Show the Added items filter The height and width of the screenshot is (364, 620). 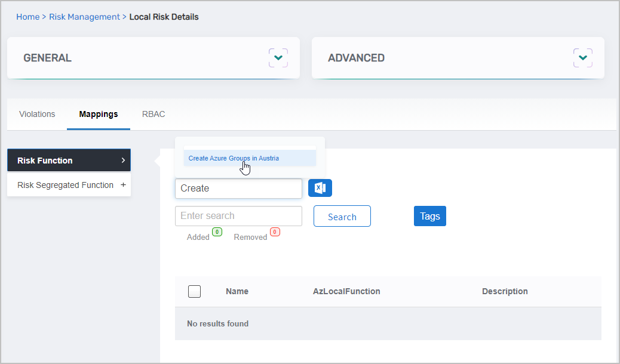pyautogui.click(x=198, y=237)
